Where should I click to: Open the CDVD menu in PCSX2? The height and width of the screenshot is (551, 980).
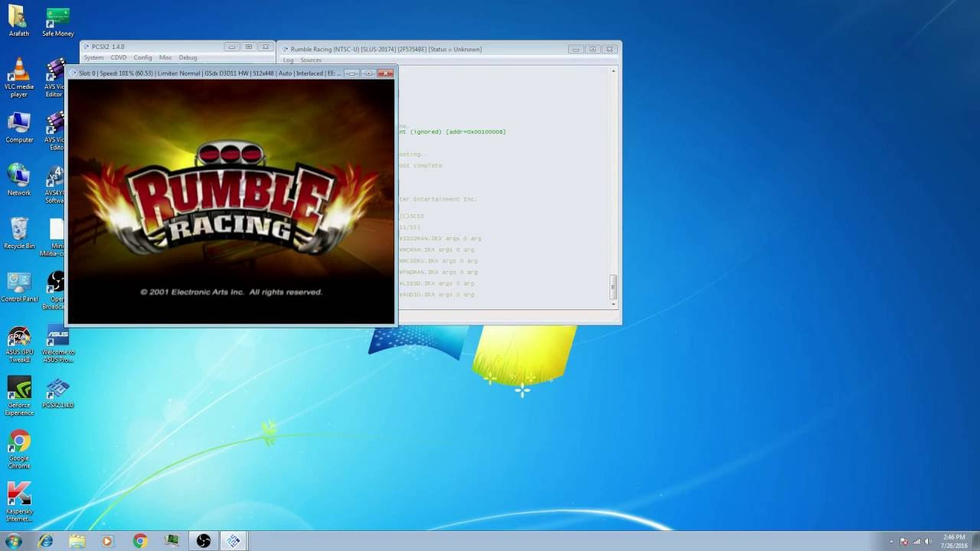119,57
